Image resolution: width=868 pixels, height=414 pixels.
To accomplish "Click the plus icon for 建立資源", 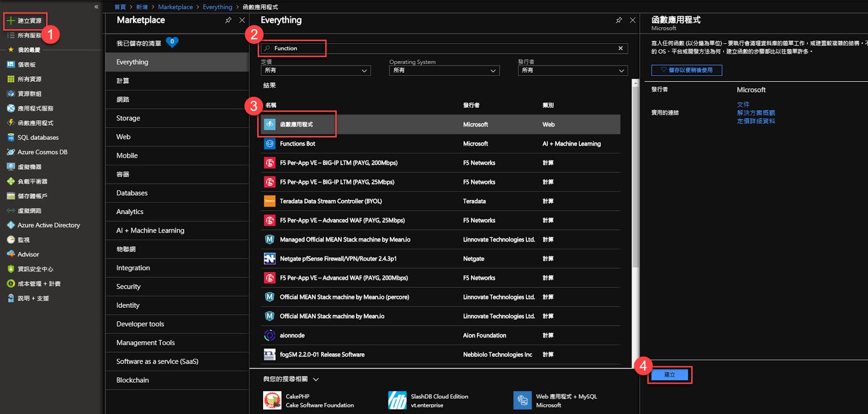I will pos(10,21).
